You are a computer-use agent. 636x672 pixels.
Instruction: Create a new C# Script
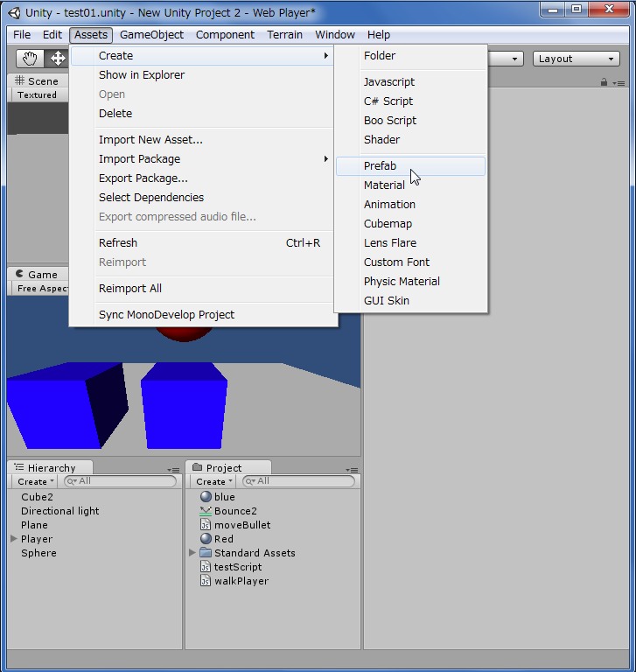(x=410, y=101)
